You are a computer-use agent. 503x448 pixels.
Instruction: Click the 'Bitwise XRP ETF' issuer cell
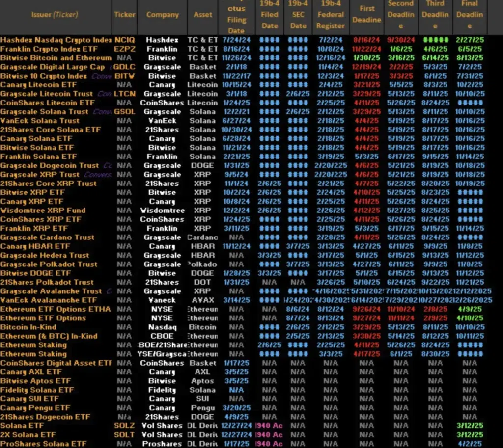pyautogui.click(x=32, y=192)
